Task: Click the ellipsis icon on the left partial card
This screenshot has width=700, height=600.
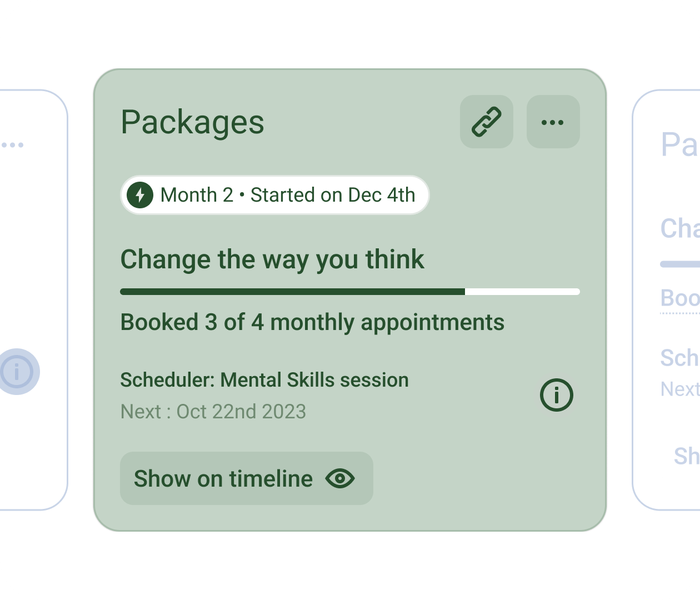Action: pyautogui.click(x=12, y=144)
